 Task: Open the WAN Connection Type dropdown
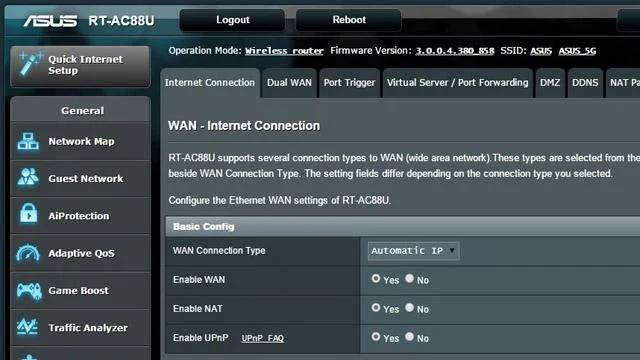pos(413,251)
